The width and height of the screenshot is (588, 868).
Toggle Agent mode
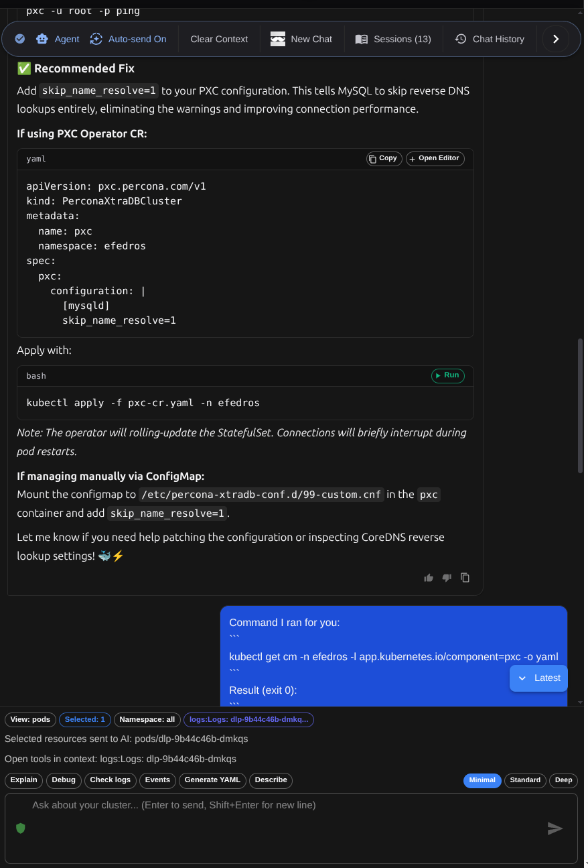(58, 39)
